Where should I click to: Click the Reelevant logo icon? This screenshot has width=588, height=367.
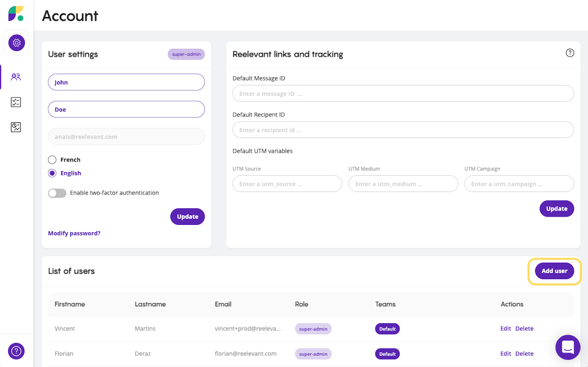coord(16,13)
